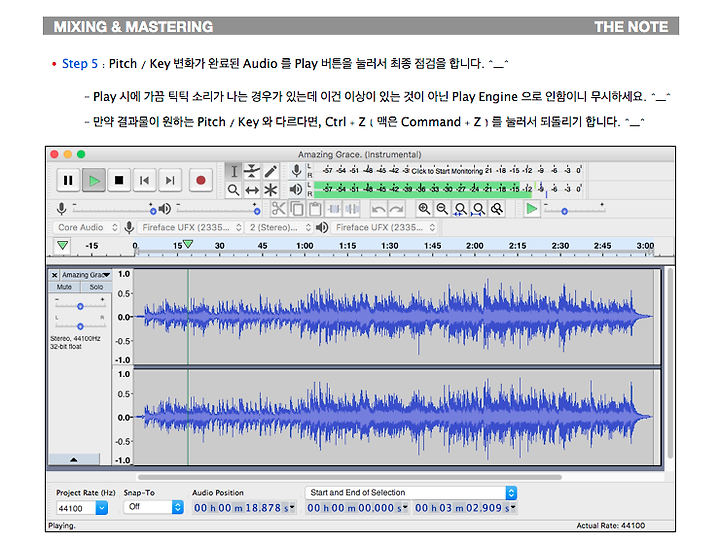This screenshot has width=720, height=543.
Task: Click the 'Stereo, 44100Hz' track info text
Action: pyautogui.click(x=75, y=339)
